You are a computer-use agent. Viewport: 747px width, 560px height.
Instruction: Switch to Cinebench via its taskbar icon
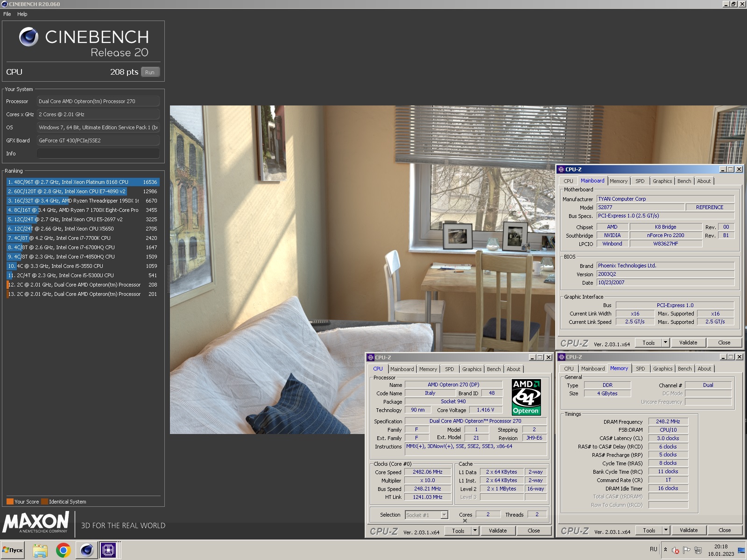(x=87, y=551)
